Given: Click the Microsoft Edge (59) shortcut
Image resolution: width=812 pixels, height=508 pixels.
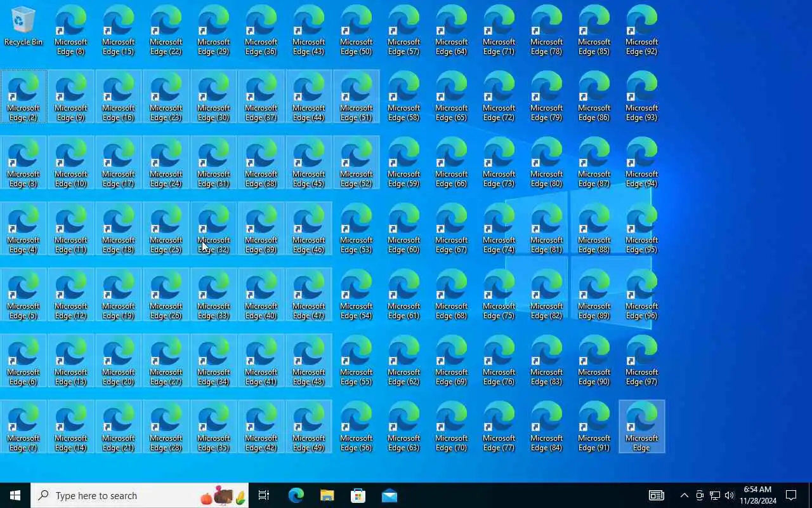Looking at the screenshot, I should 404,163.
